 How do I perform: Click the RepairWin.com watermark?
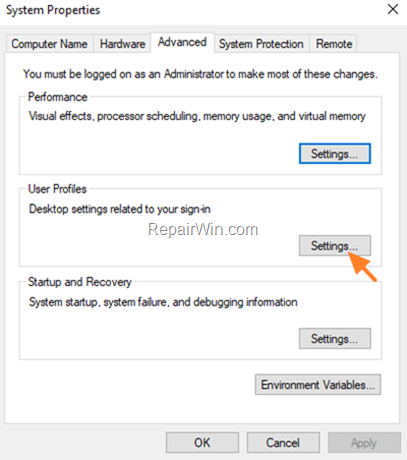tap(203, 229)
